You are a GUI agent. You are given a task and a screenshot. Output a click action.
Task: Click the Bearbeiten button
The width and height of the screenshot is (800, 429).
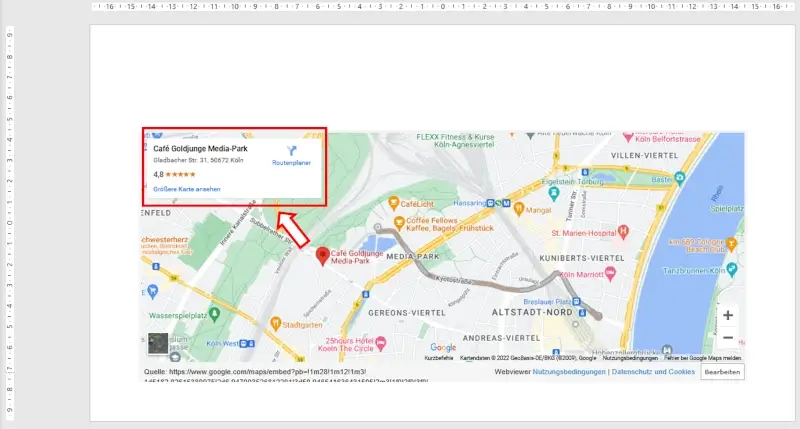[722, 372]
